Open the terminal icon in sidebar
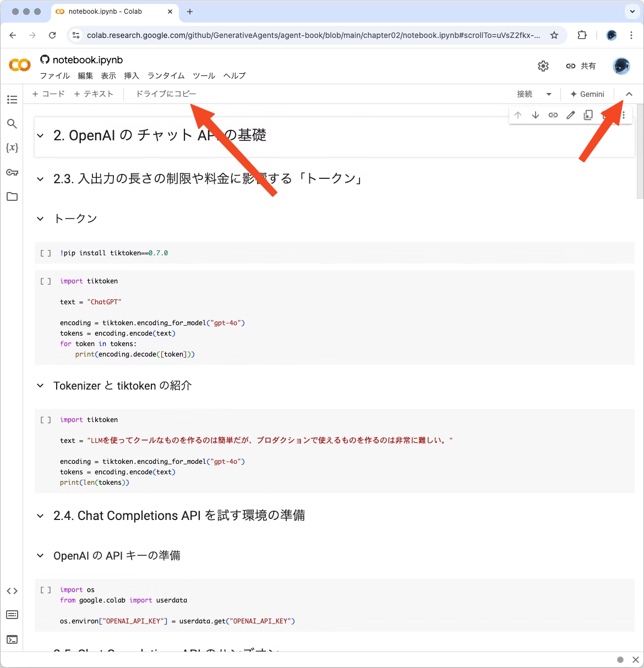This screenshot has height=668, width=644. click(x=12, y=639)
